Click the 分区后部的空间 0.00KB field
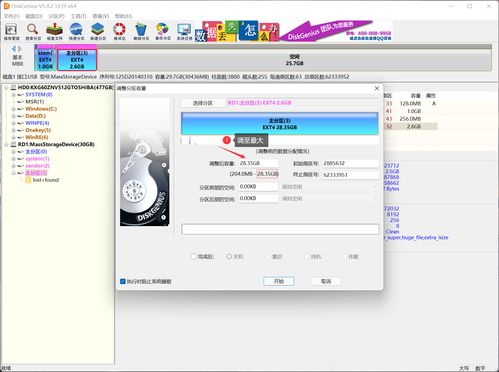The width and height of the screenshot is (499, 372). [258, 198]
